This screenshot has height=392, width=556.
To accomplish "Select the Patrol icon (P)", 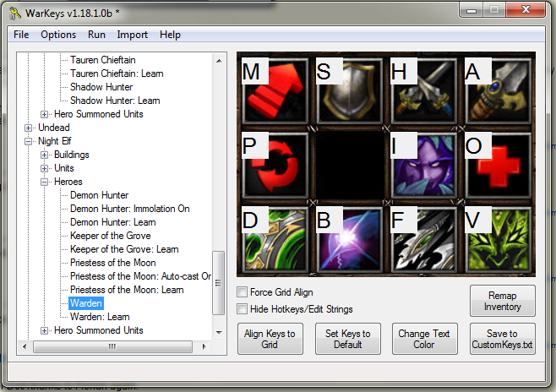I will tap(275, 166).
